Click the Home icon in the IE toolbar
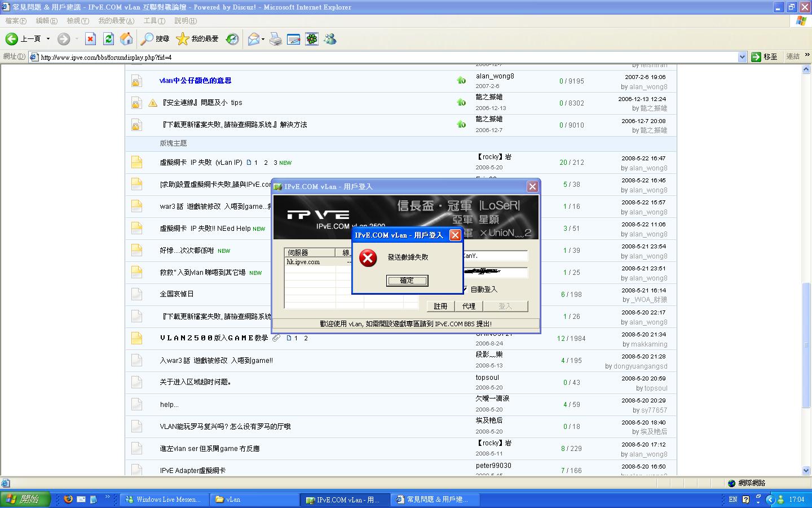 click(126, 39)
